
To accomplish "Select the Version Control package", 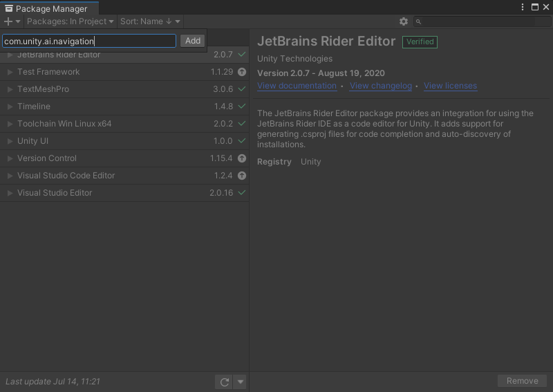I will pyautogui.click(x=124, y=158).
